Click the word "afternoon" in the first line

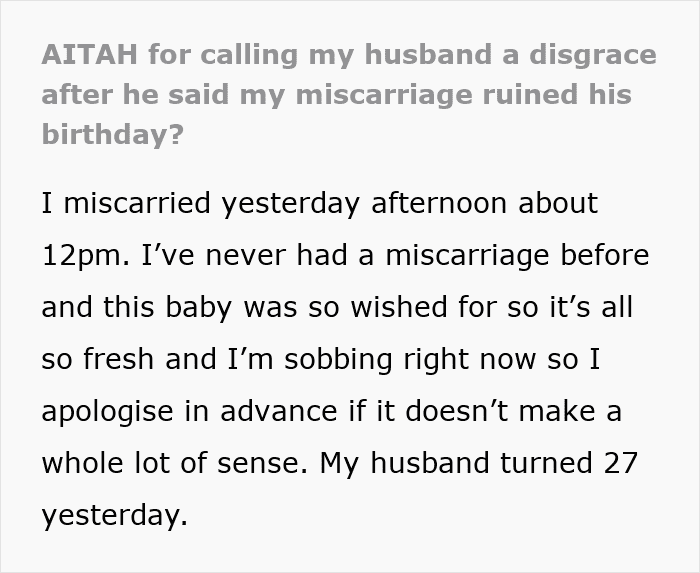point(439,203)
